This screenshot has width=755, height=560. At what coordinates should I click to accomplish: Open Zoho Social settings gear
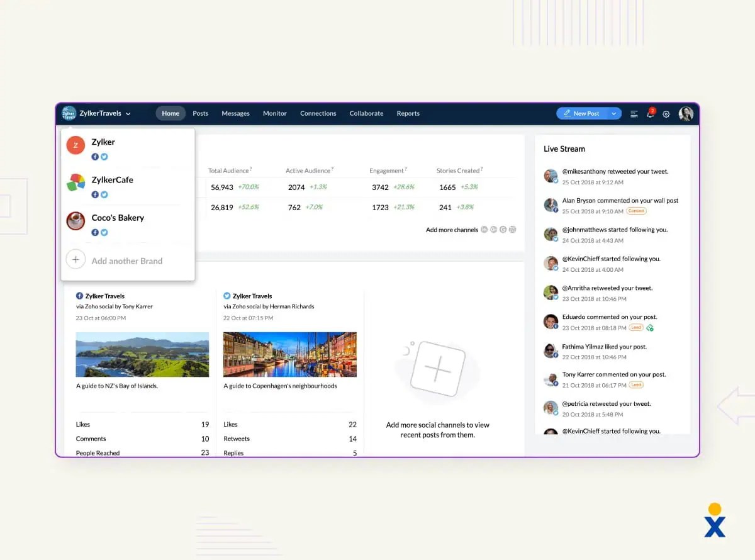666,114
